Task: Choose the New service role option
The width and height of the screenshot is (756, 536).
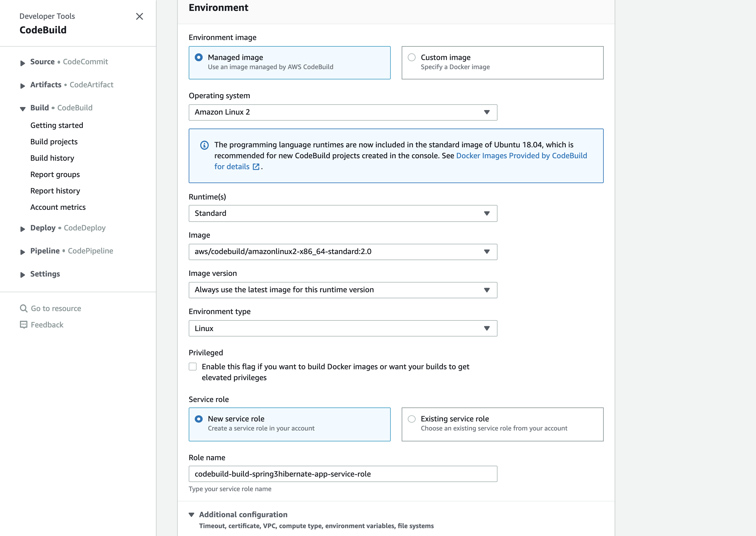Action: point(199,419)
